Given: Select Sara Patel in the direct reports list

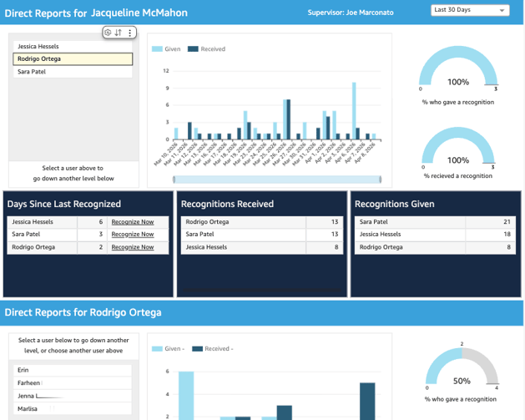Looking at the screenshot, I should point(72,72).
